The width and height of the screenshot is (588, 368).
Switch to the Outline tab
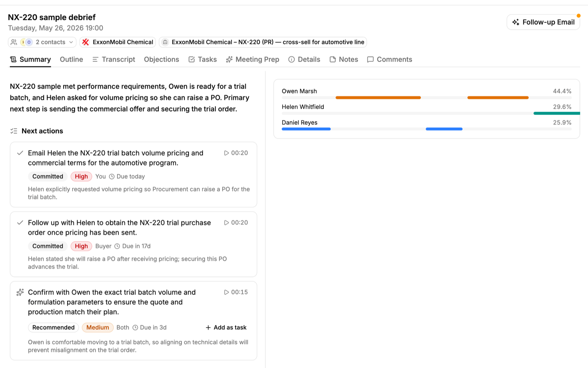point(71,59)
